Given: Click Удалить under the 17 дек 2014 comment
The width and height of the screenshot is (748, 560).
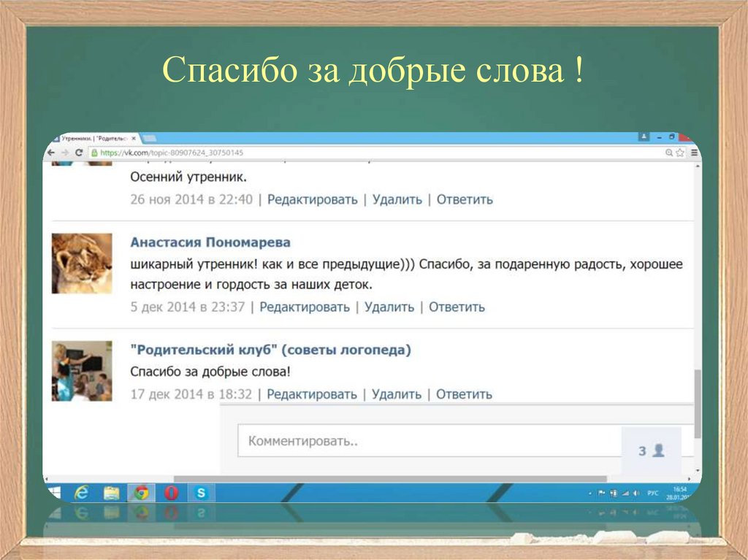Looking at the screenshot, I should click(x=397, y=394).
